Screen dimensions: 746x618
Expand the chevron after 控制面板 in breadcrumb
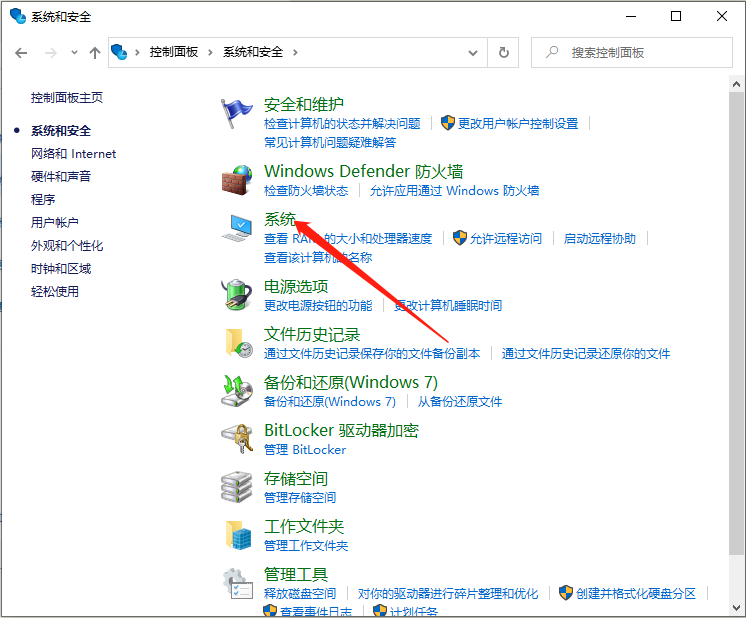tap(210, 52)
